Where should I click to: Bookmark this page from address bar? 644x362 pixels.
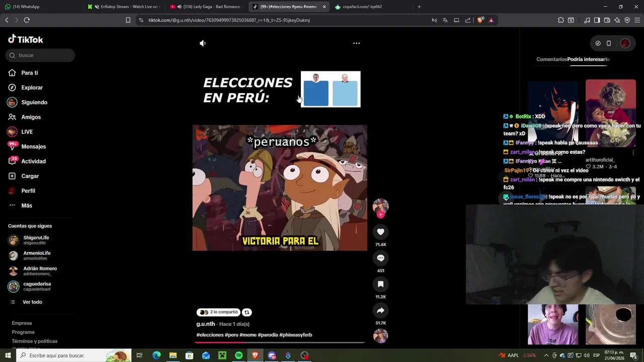pos(128,20)
